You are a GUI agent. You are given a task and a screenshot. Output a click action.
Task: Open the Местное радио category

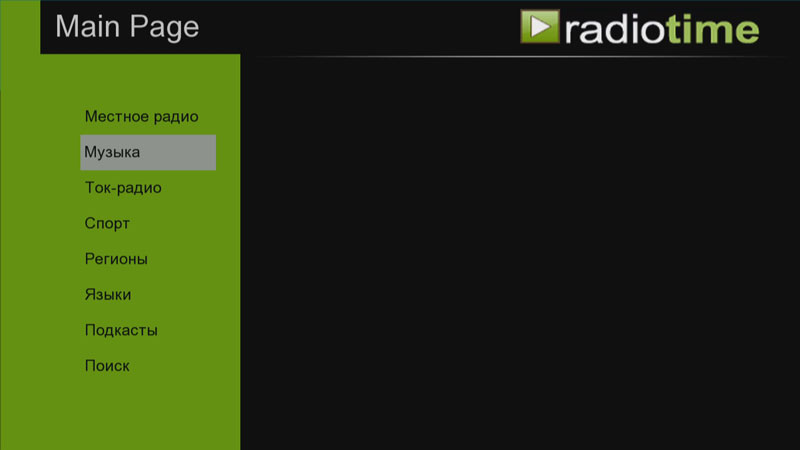(x=141, y=116)
